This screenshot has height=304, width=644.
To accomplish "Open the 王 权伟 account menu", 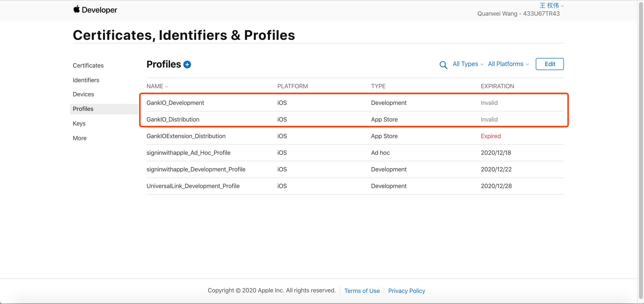I will 552,5.
